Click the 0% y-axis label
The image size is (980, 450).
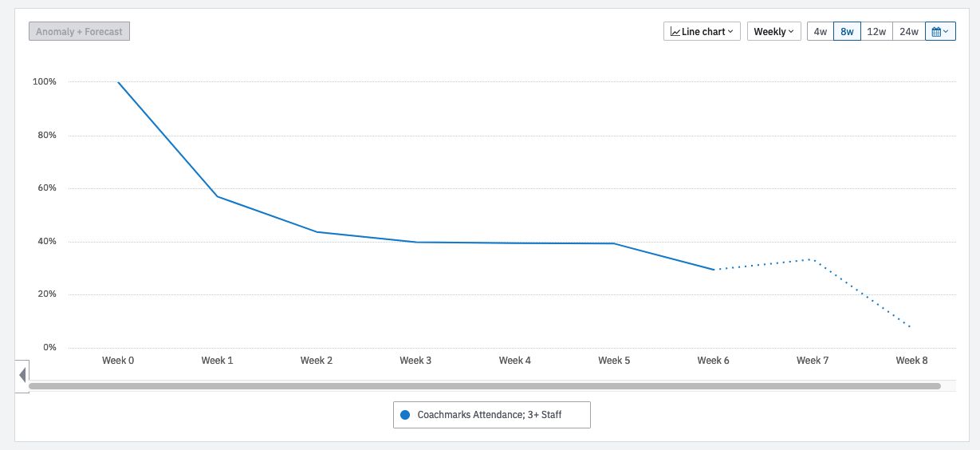pos(49,348)
